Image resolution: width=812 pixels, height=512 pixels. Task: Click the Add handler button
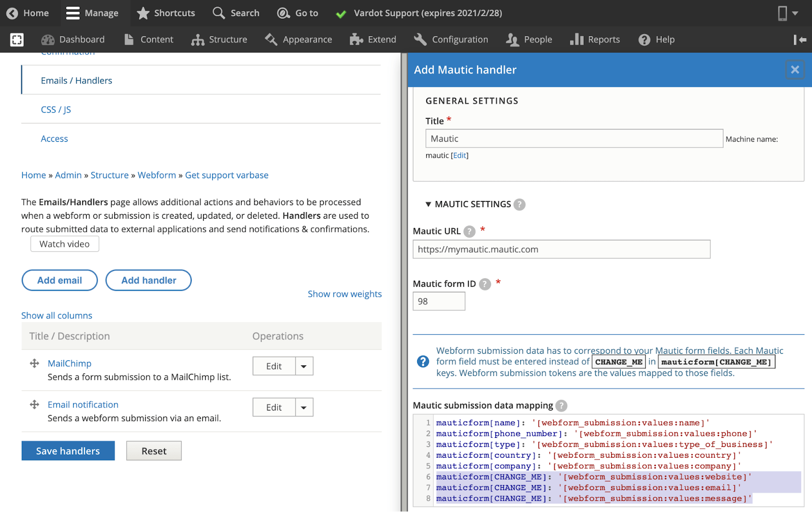click(149, 280)
